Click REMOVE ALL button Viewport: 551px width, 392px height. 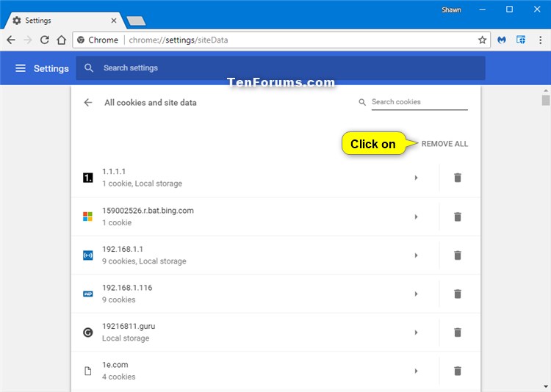[x=444, y=144]
